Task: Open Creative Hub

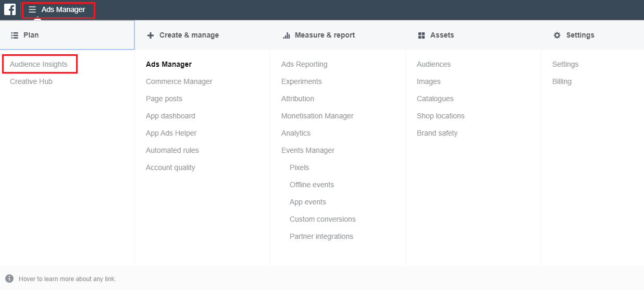Action: click(31, 81)
